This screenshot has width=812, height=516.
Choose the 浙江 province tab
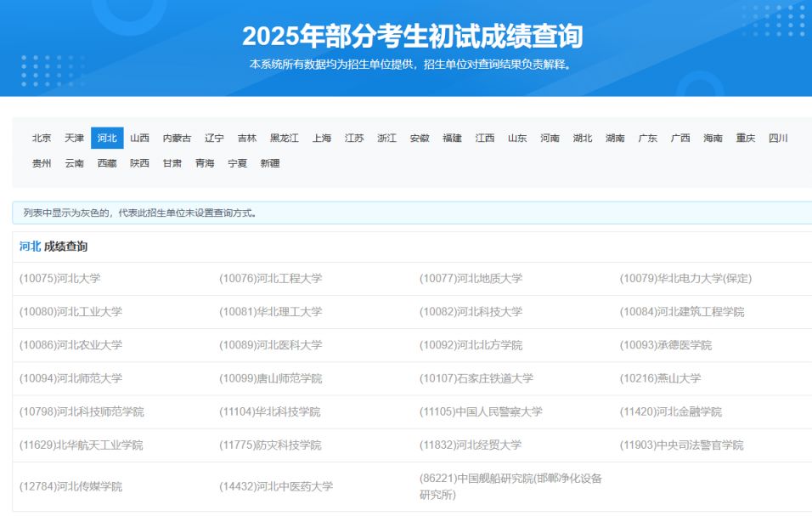tap(386, 138)
